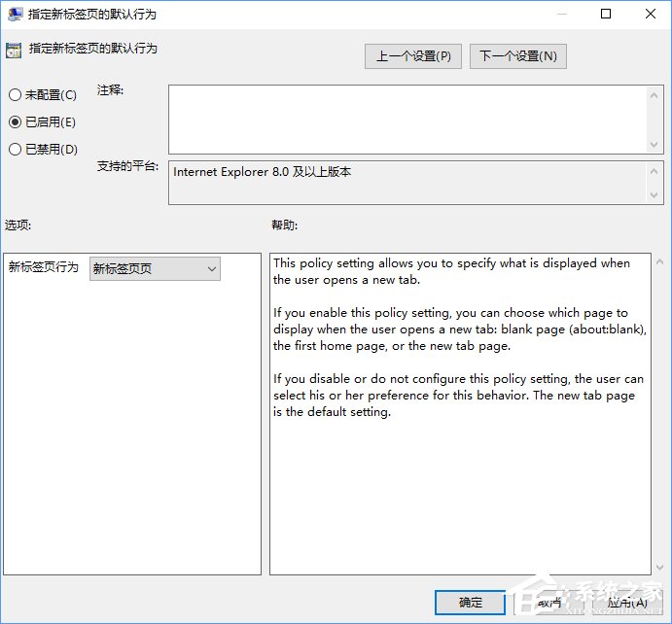Screen dimensions: 672x624
Task: Click the title bar window icon
Action: click(x=16, y=15)
